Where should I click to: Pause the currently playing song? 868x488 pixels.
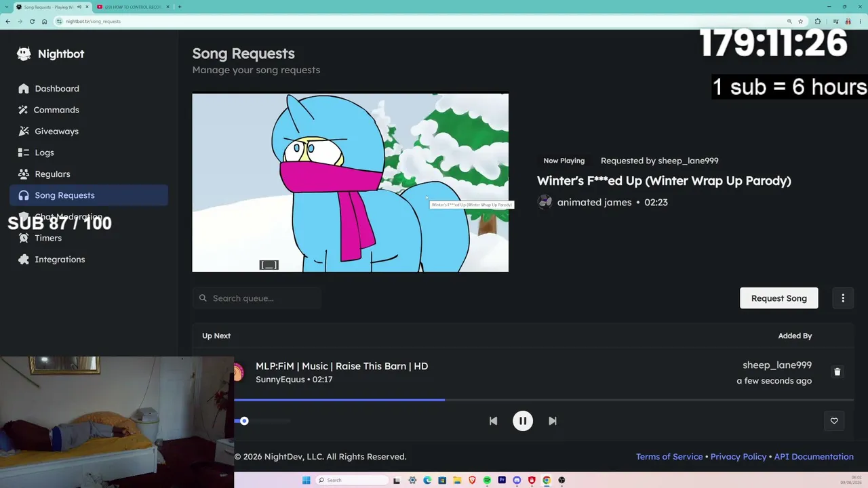click(x=523, y=421)
